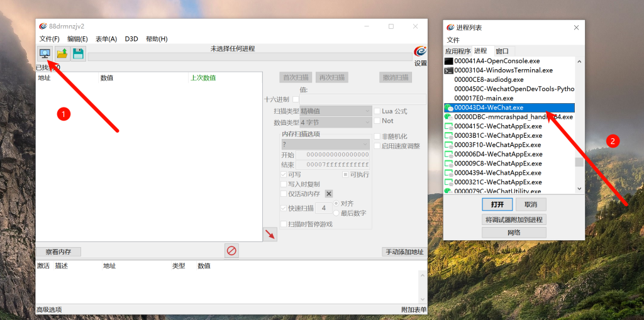Toggle the hexadecimal (十六进制) checkbox
The image size is (644, 320).
click(296, 99)
